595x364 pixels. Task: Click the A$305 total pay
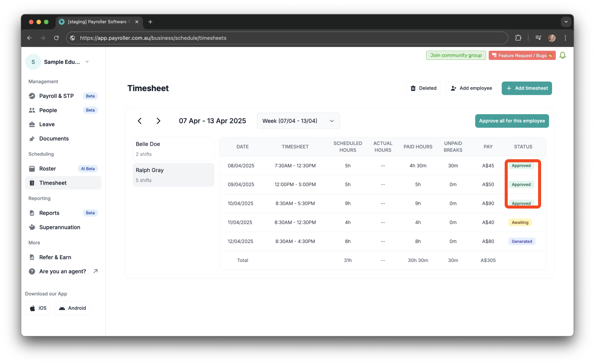click(x=488, y=260)
